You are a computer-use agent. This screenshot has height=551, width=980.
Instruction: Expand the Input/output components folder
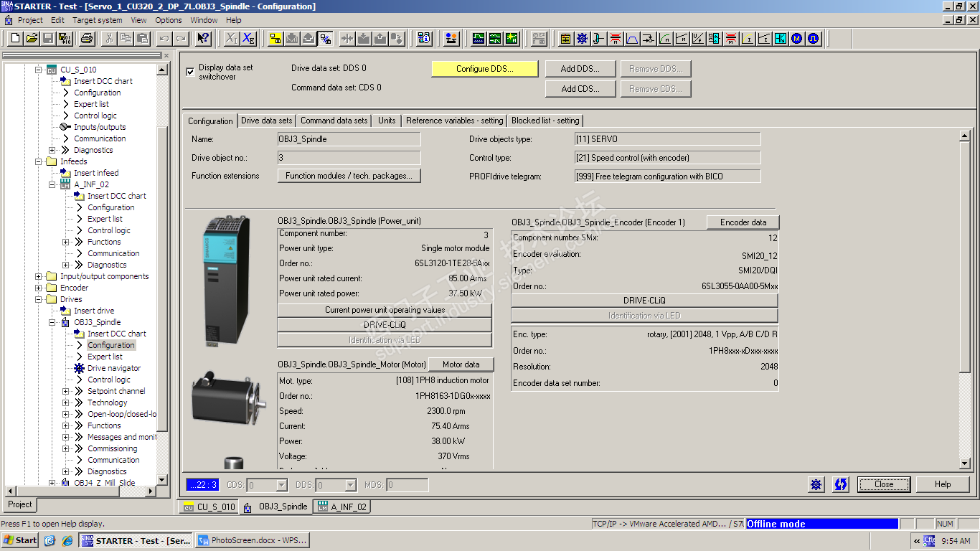tap(39, 276)
